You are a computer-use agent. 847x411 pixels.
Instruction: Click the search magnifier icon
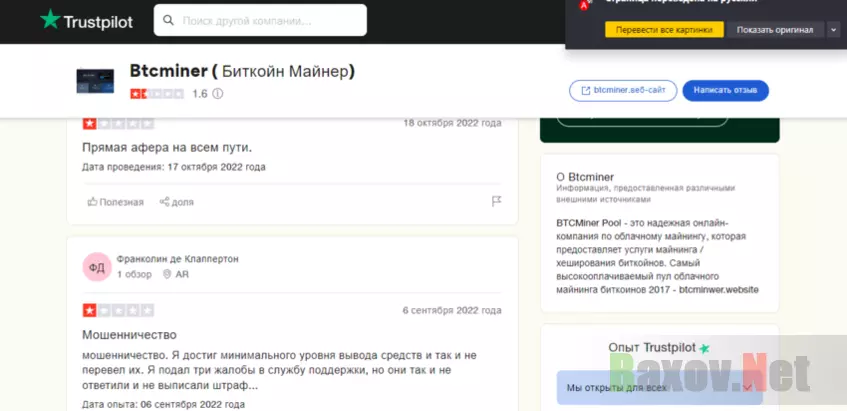[x=169, y=21]
